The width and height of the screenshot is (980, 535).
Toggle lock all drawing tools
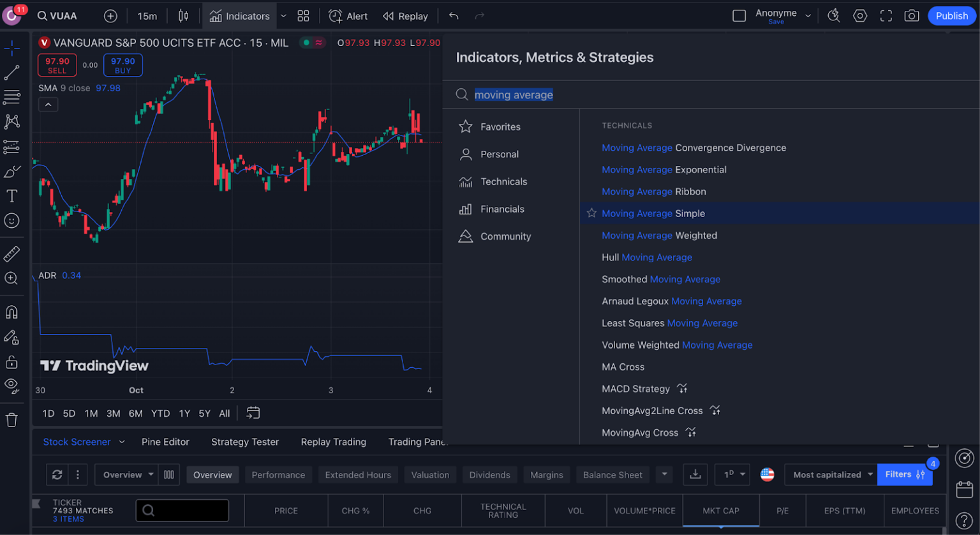tap(11, 362)
